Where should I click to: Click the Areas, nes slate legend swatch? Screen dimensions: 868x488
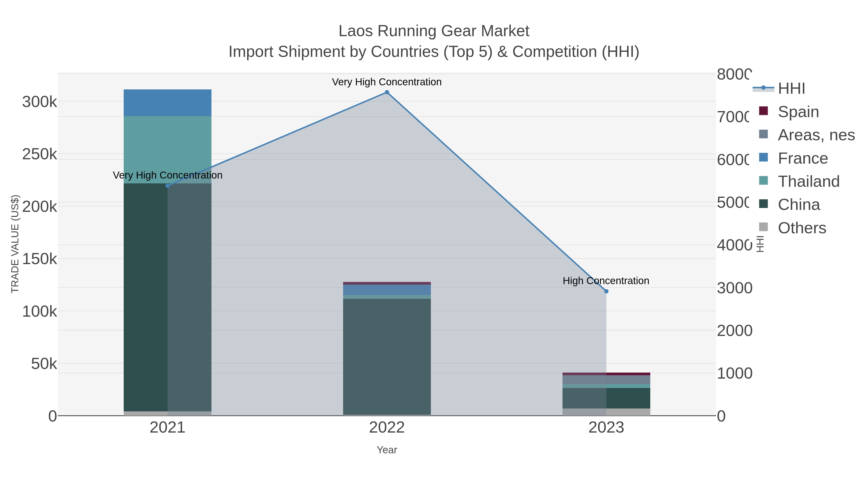coord(763,134)
